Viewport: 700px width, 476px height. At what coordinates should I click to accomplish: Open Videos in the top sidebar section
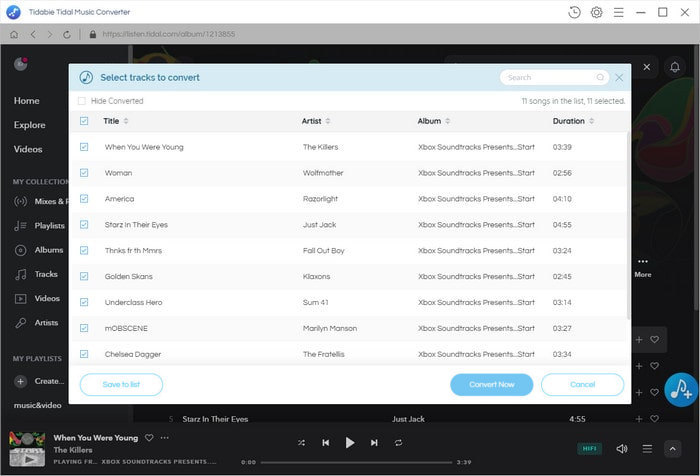click(x=28, y=149)
